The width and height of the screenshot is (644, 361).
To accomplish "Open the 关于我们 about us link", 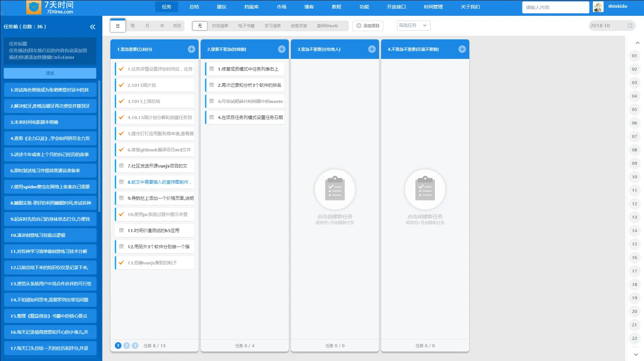I will coord(470,7).
